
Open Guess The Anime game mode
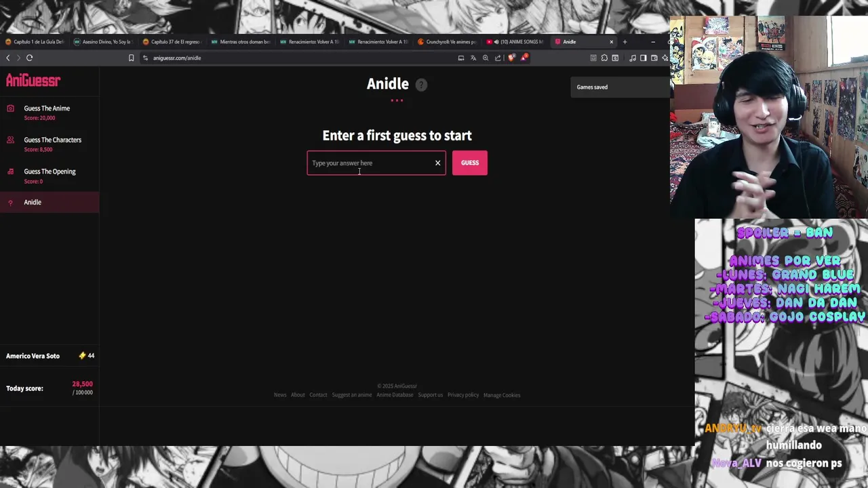coord(47,108)
